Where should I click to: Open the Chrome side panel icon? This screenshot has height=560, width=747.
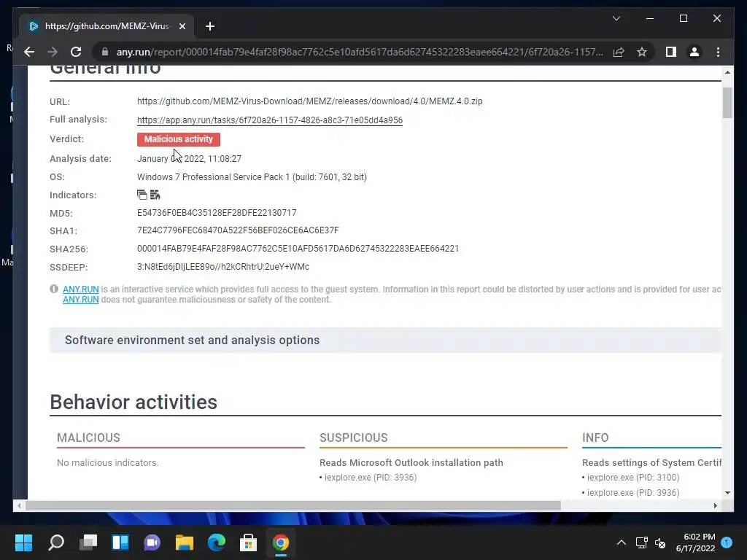pyautogui.click(x=671, y=52)
